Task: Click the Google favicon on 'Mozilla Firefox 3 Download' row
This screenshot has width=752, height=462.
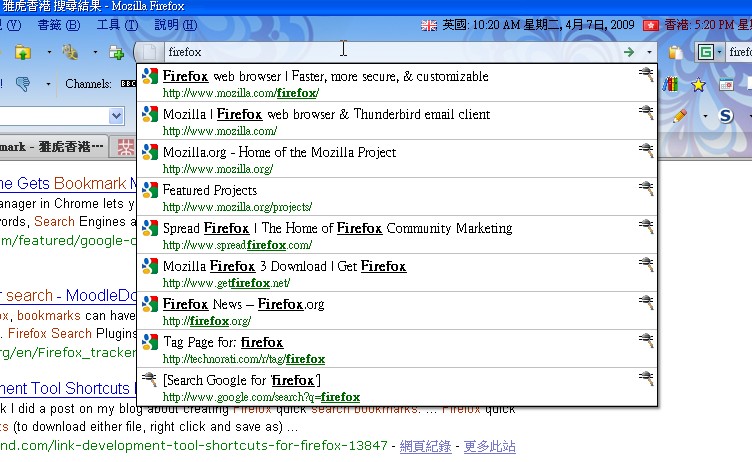Action: point(150,265)
